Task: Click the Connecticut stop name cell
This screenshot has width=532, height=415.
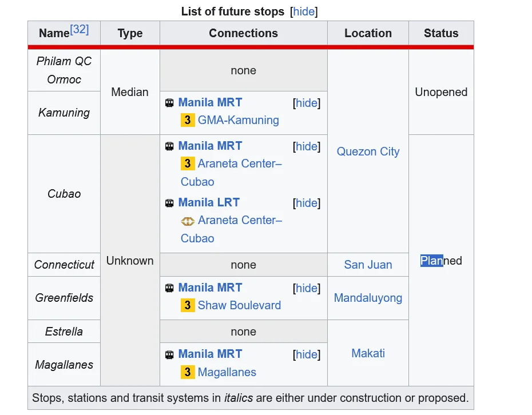Action: [x=64, y=265]
